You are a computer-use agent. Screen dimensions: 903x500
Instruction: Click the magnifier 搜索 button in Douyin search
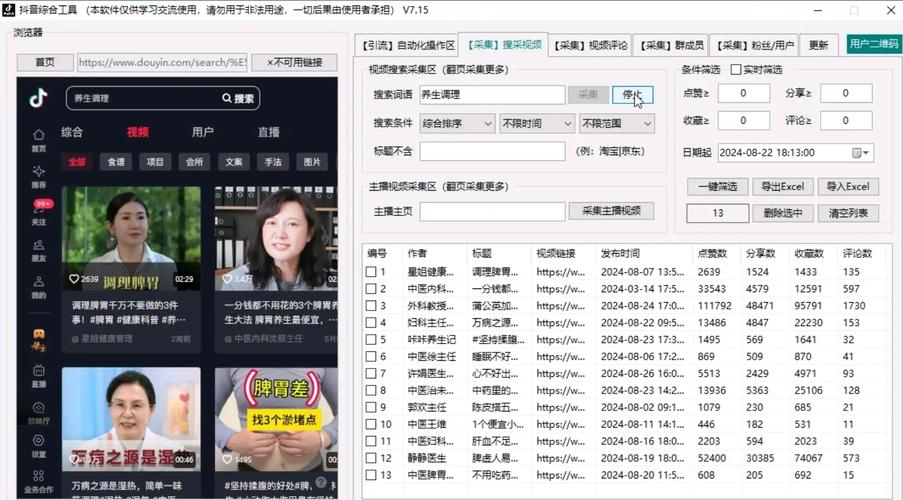(238, 99)
